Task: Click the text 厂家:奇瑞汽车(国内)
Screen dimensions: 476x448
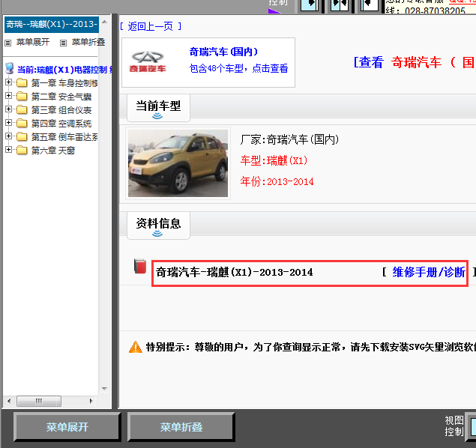Action: coord(289,139)
